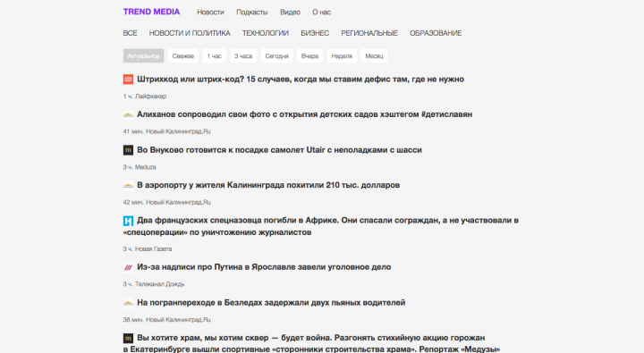The width and height of the screenshot is (644, 353).
Task: Click the Дождь icon beside Путина headline
Action: pyautogui.click(x=128, y=267)
